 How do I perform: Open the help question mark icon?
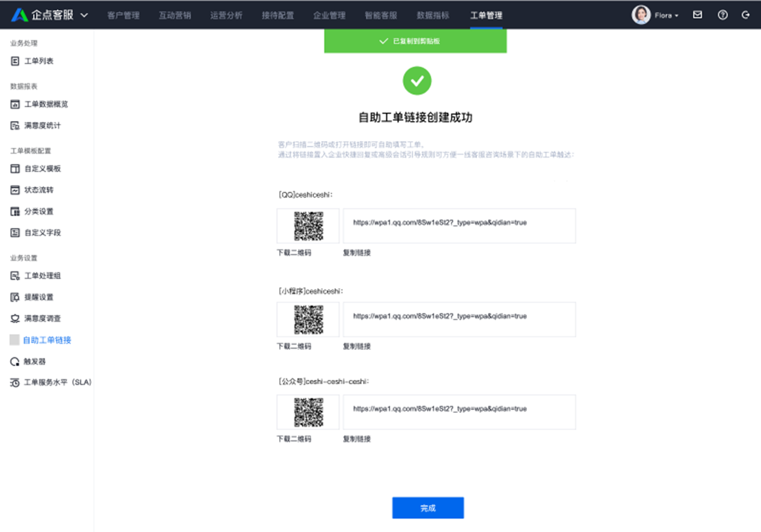pyautogui.click(x=723, y=15)
